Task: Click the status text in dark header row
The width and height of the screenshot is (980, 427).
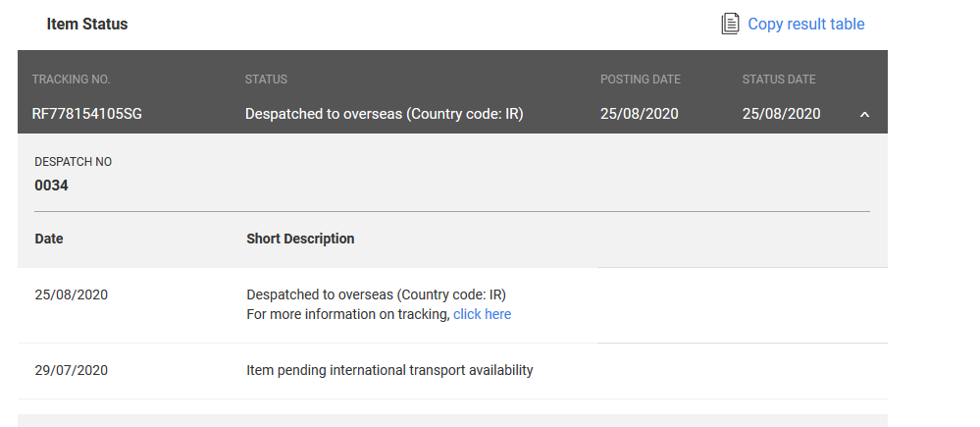Action: tap(384, 114)
